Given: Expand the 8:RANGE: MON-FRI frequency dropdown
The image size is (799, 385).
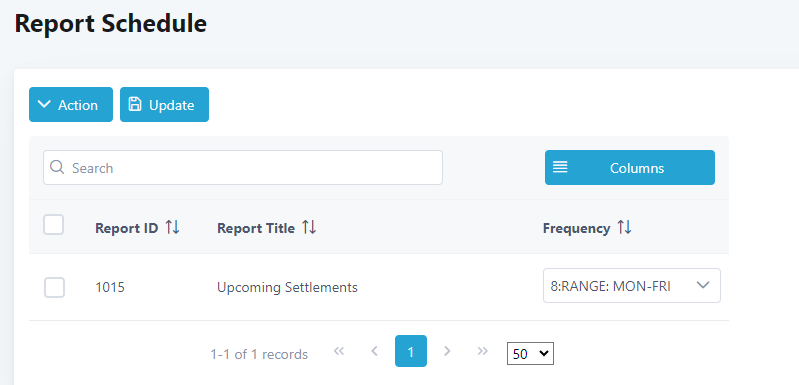Looking at the screenshot, I should [632, 286].
